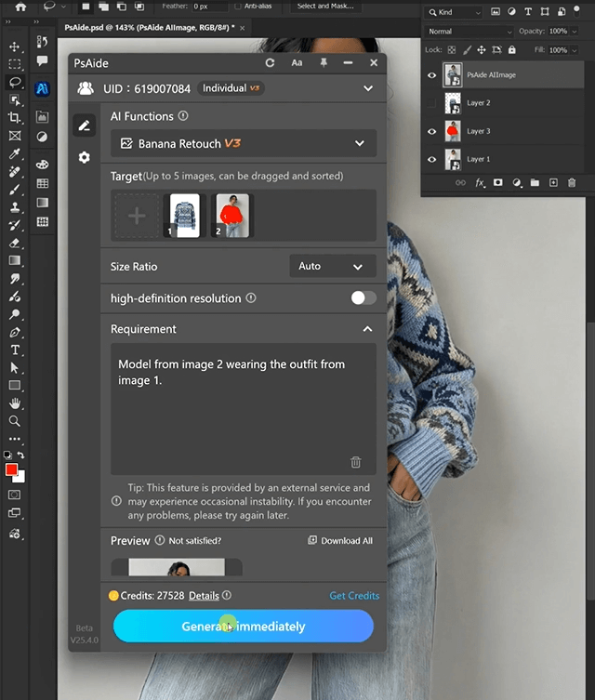Screen dimensions: 595x700
Task: Select the Rectangular Marquee tool
Action: (14, 64)
